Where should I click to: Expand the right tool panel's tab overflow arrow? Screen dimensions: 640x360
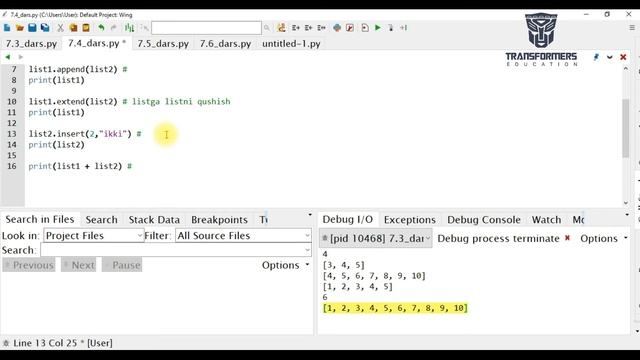[x=627, y=215]
